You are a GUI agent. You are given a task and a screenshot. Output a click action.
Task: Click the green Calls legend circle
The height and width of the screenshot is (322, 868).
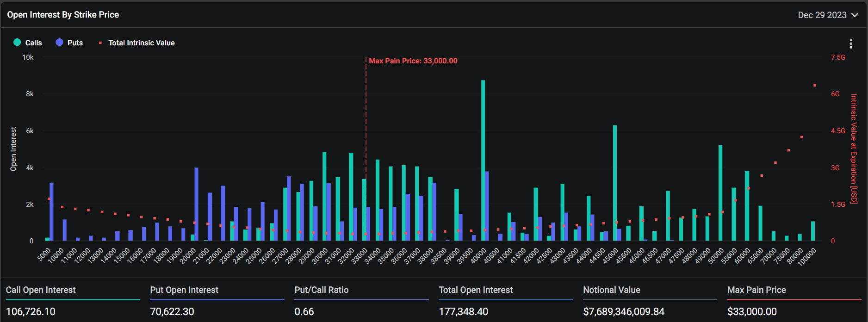click(18, 43)
